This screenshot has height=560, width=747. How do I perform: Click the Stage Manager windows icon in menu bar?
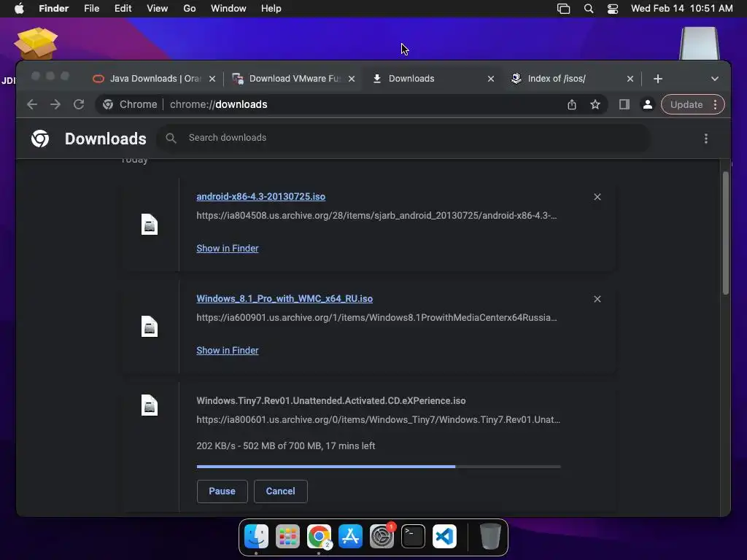pos(564,9)
